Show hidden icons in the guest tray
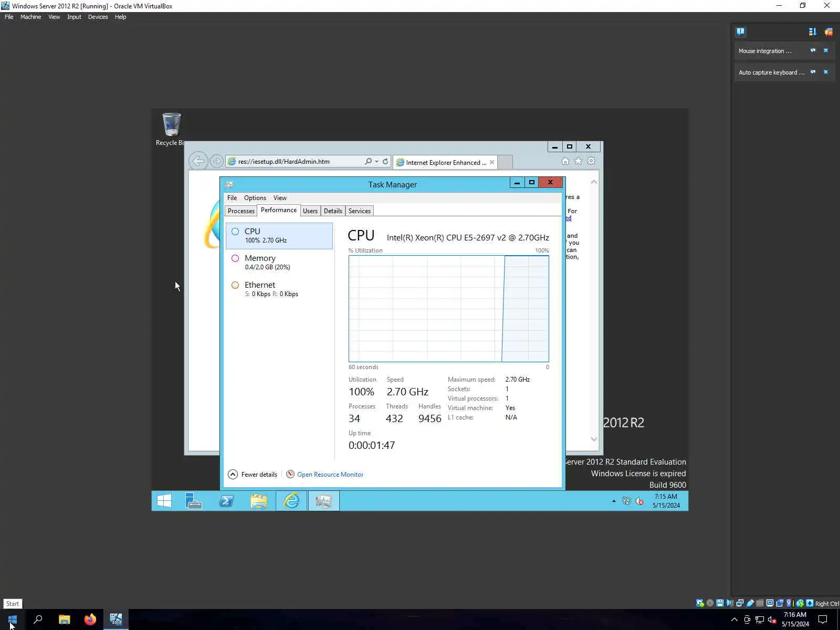The height and width of the screenshot is (630, 840). tap(614, 501)
